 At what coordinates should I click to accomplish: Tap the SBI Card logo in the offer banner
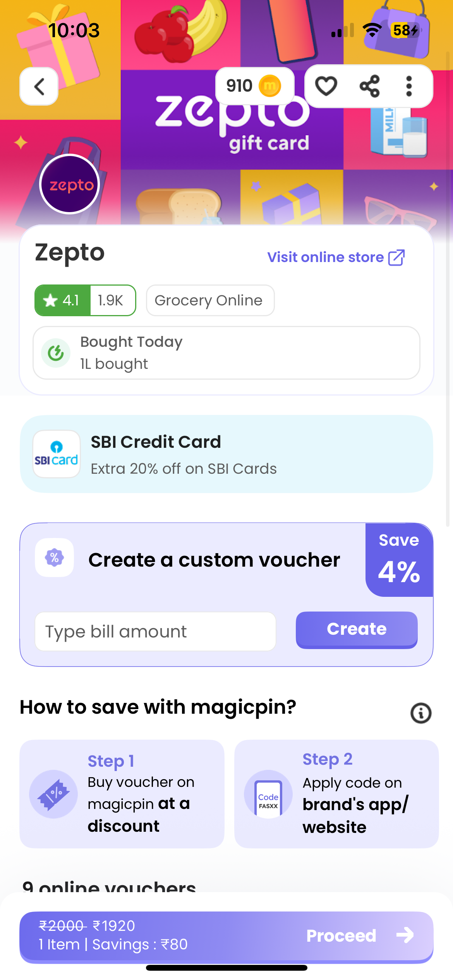coord(57,454)
